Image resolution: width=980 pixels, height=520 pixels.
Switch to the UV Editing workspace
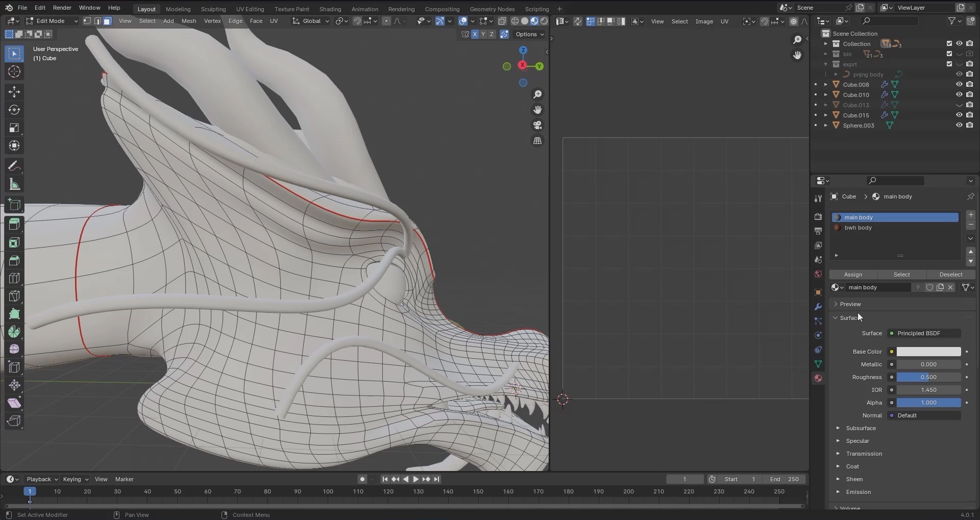[250, 9]
